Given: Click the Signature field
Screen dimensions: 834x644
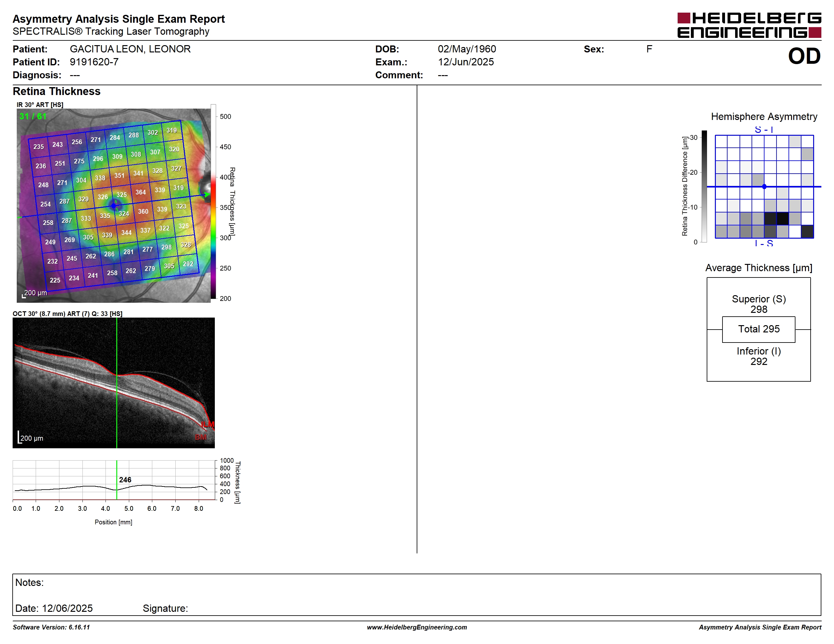Looking at the screenshot, I should (x=165, y=609).
